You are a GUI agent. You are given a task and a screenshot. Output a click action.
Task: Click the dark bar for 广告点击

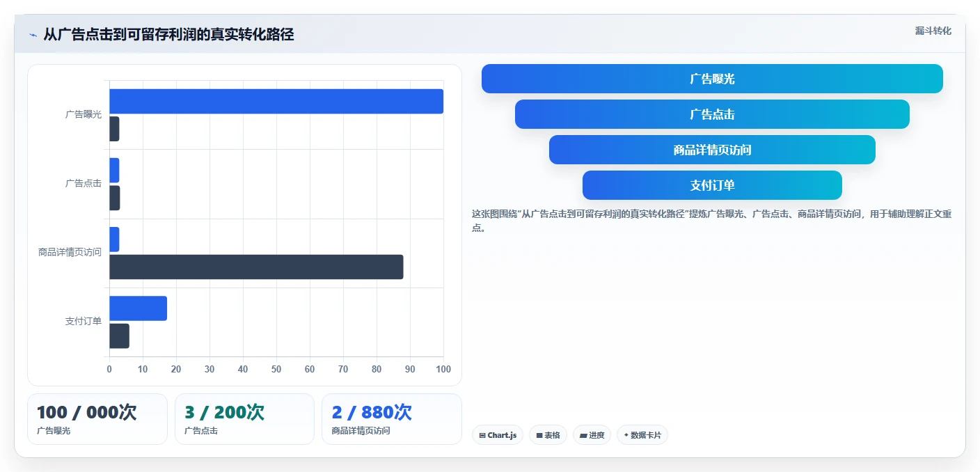pyautogui.click(x=115, y=198)
